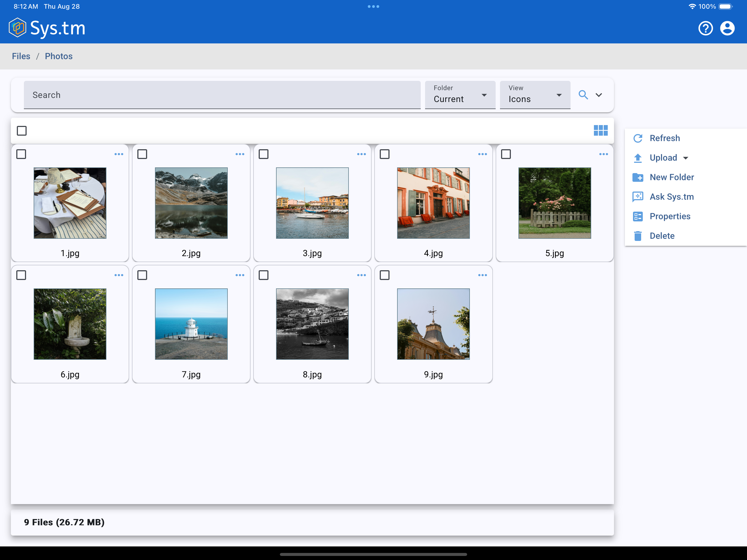Open the 9.jpg tower rooftop thumbnail

[x=433, y=324]
